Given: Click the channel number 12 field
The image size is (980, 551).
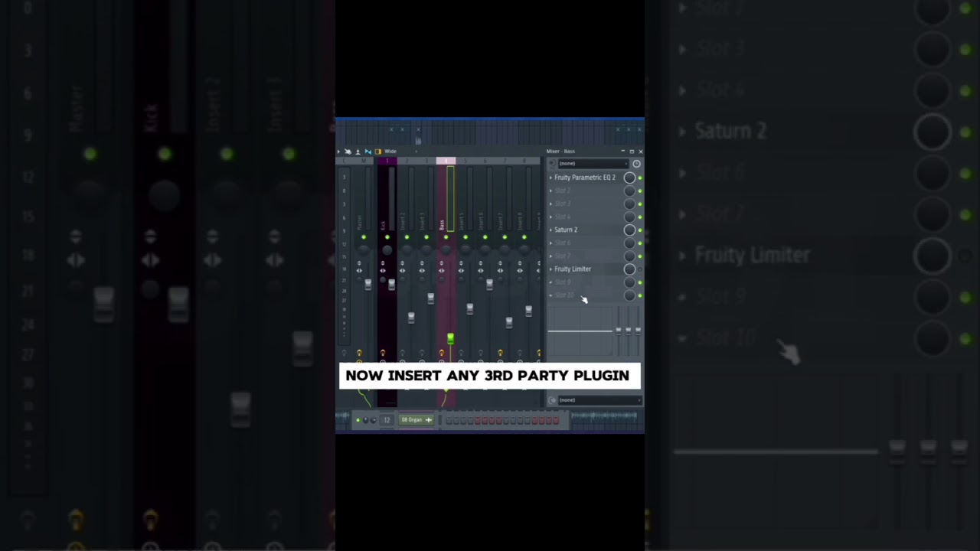Looking at the screenshot, I should [x=387, y=419].
